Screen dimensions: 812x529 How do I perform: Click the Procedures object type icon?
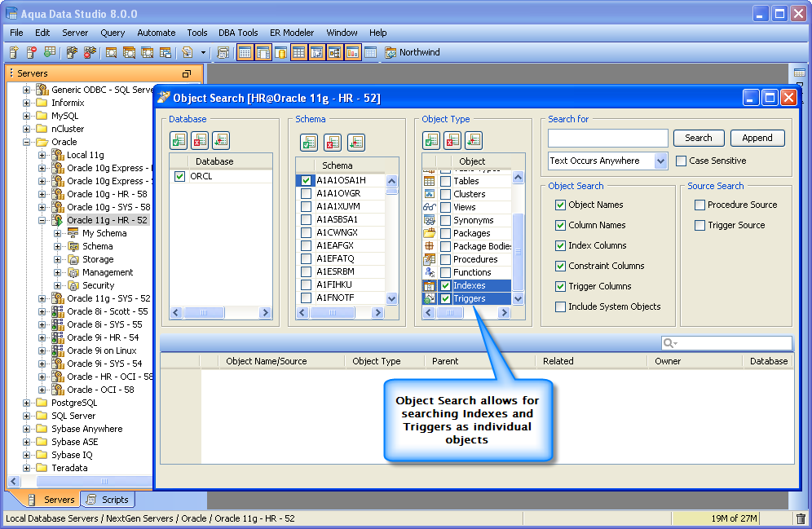[x=430, y=259]
